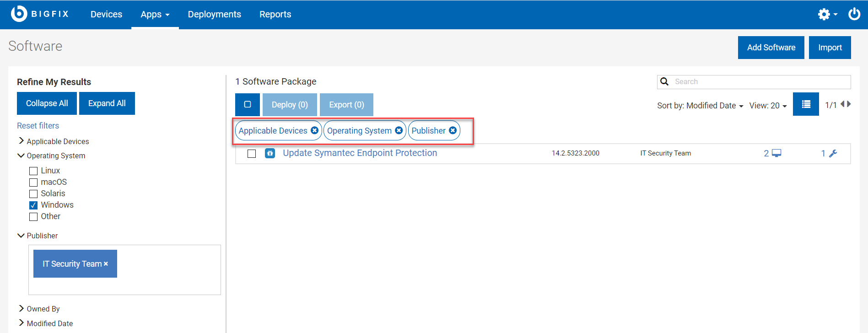Click in the Search input field
The width and height of the screenshot is (868, 333).
tap(760, 82)
